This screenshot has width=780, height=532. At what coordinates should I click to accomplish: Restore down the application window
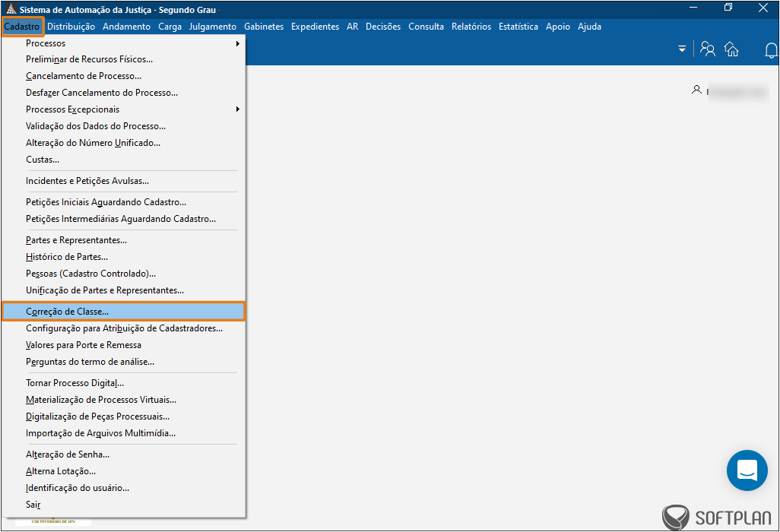[x=728, y=8]
